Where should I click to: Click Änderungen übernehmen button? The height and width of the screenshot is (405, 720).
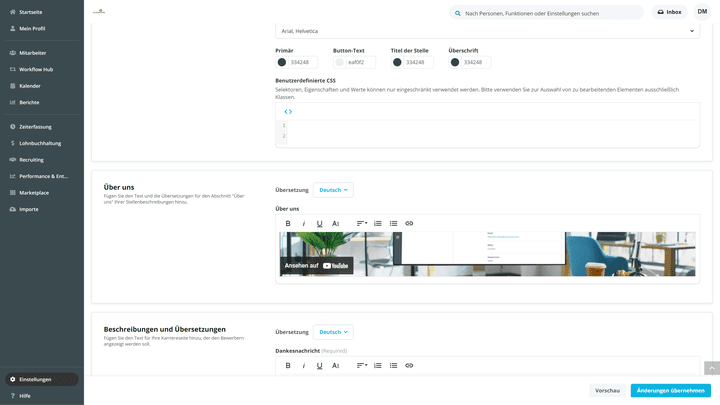(670, 391)
